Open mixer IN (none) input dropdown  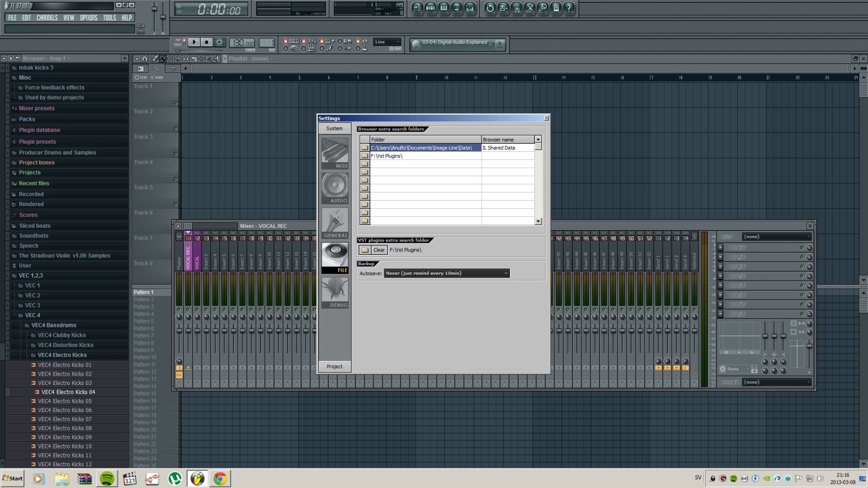(x=777, y=237)
